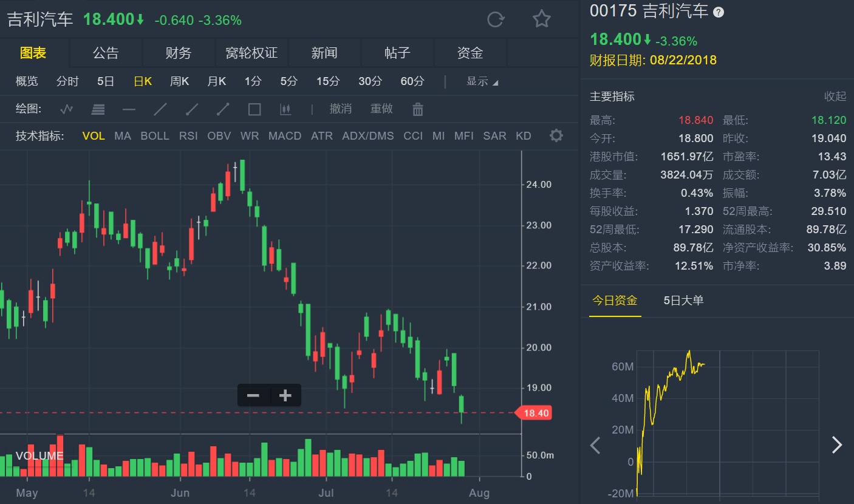
Task: Collapse the 主要指标 section via 收起
Action: tap(835, 97)
